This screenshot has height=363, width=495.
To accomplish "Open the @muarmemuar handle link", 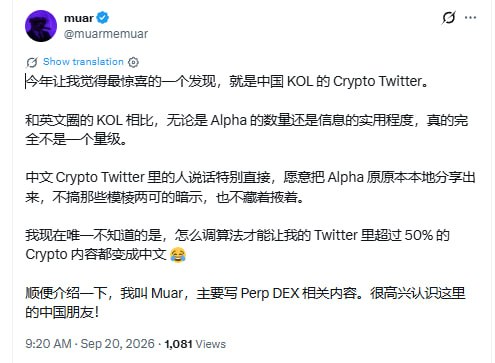I will (106, 34).
